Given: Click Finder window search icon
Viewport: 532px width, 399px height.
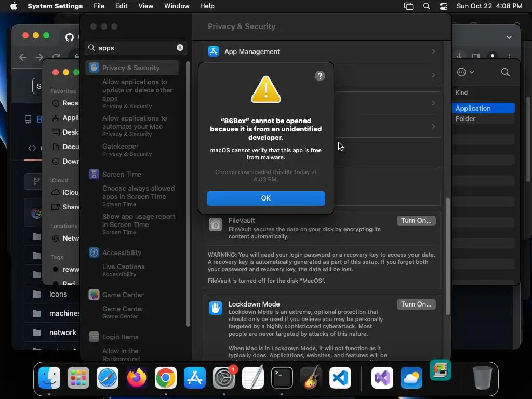Looking at the screenshot, I should click(x=505, y=72).
